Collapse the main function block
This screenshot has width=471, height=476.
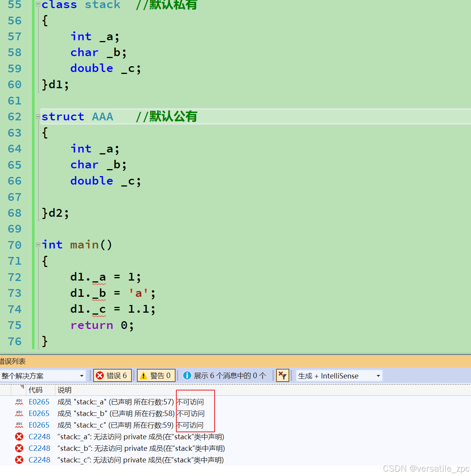point(38,245)
